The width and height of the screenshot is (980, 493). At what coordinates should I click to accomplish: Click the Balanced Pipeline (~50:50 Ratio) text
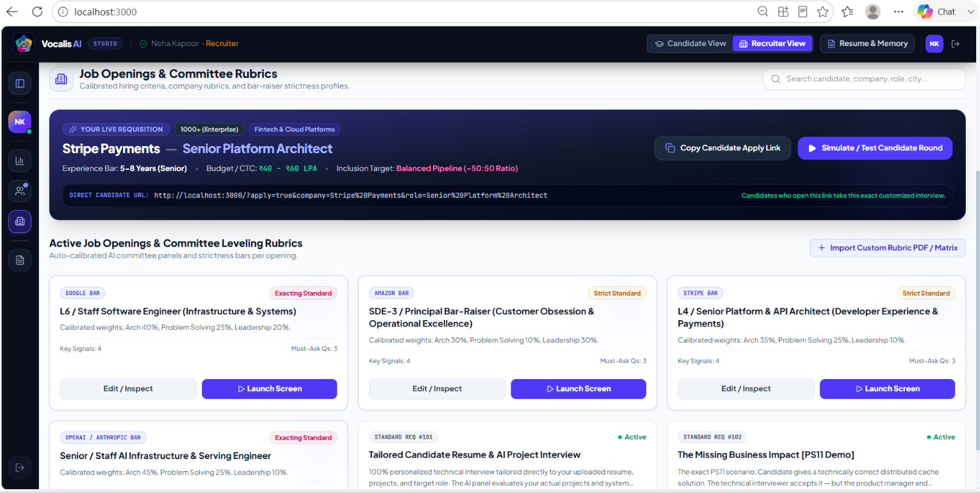(x=457, y=168)
